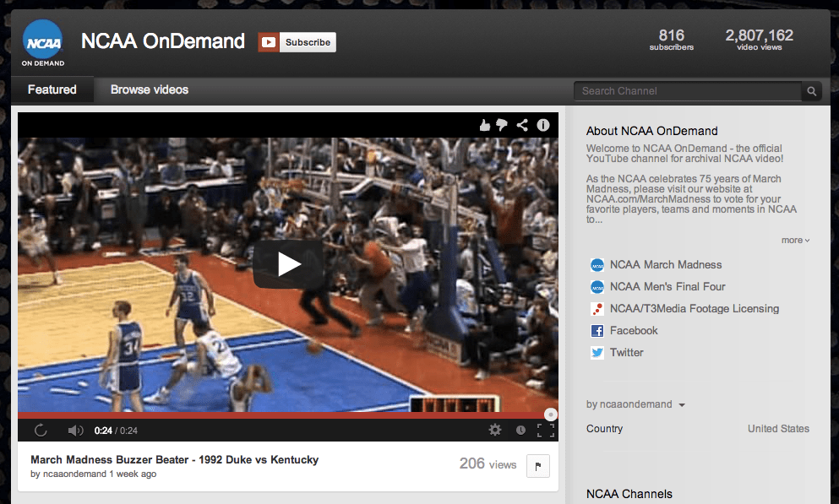This screenshot has height=504, width=839.
Task: Click the 206 views counter
Action: 488,464
